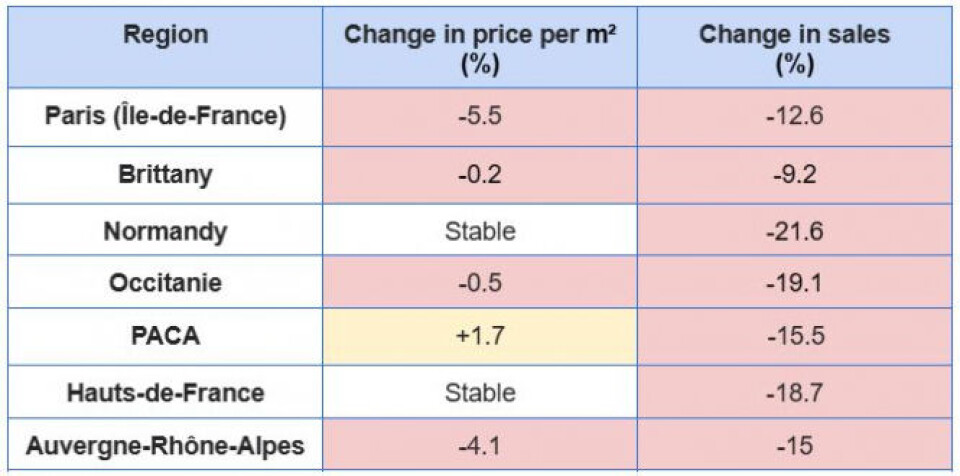Click the Change in sales header

pyautogui.click(x=794, y=48)
